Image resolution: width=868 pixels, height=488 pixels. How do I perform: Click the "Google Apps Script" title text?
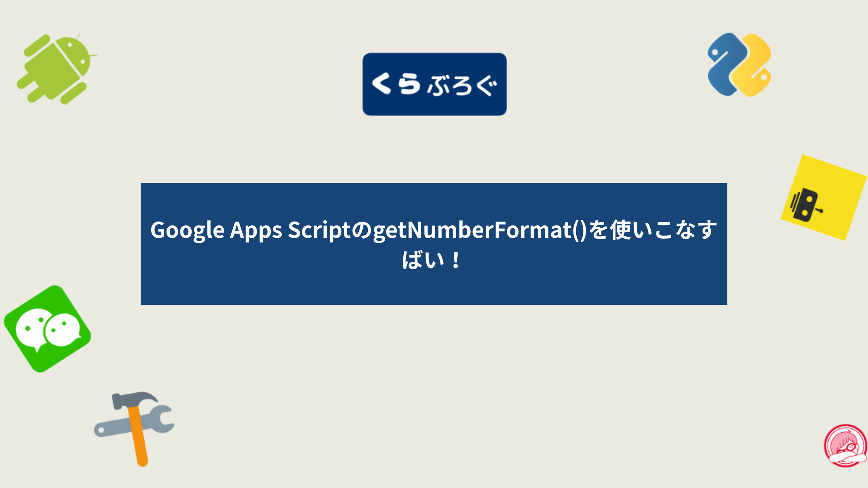216,230
